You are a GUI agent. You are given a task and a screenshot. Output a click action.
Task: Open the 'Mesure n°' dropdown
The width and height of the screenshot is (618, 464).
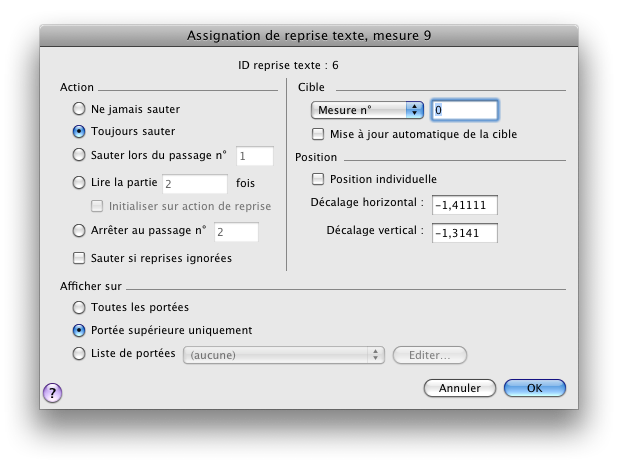click(367, 109)
